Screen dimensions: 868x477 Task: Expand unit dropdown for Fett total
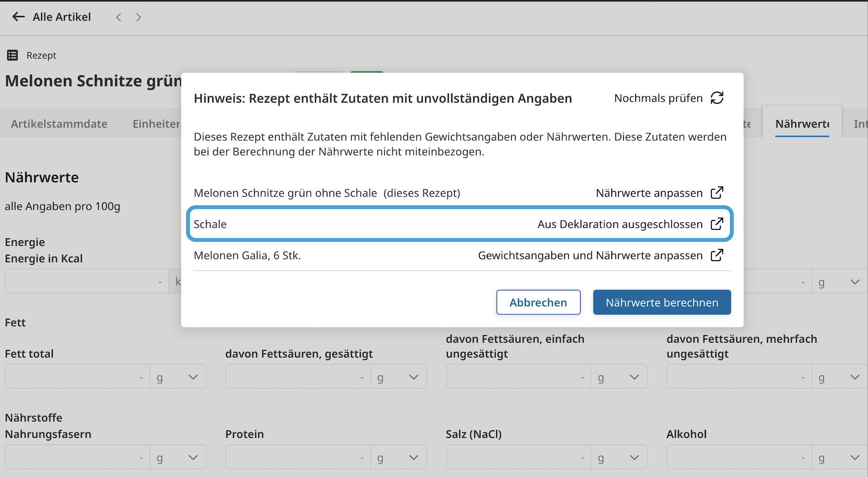tap(193, 377)
